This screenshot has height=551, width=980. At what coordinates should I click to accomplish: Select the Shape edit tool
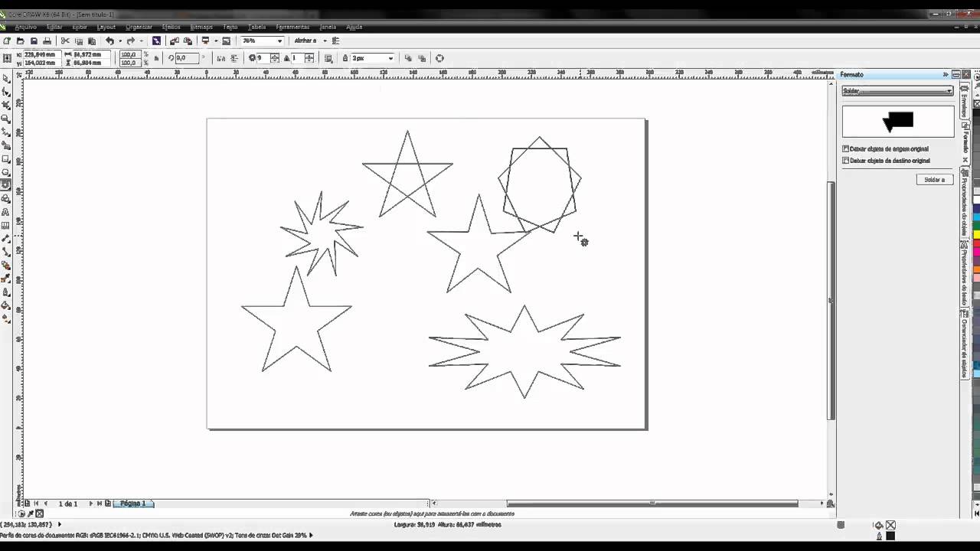pos(6,91)
